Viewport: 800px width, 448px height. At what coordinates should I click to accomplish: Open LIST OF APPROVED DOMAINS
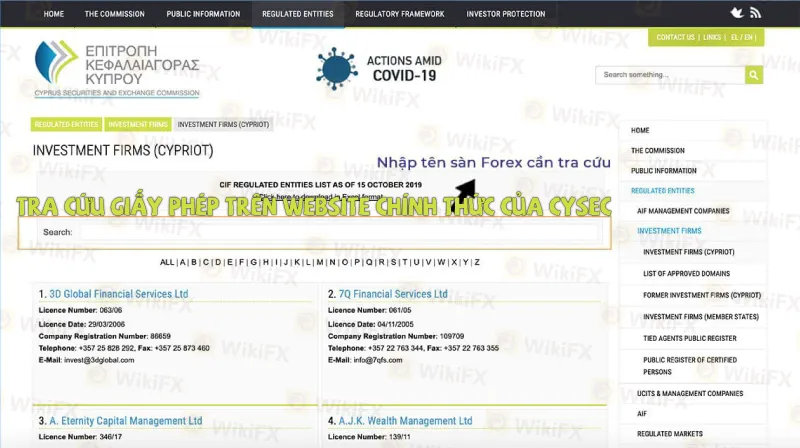point(686,273)
